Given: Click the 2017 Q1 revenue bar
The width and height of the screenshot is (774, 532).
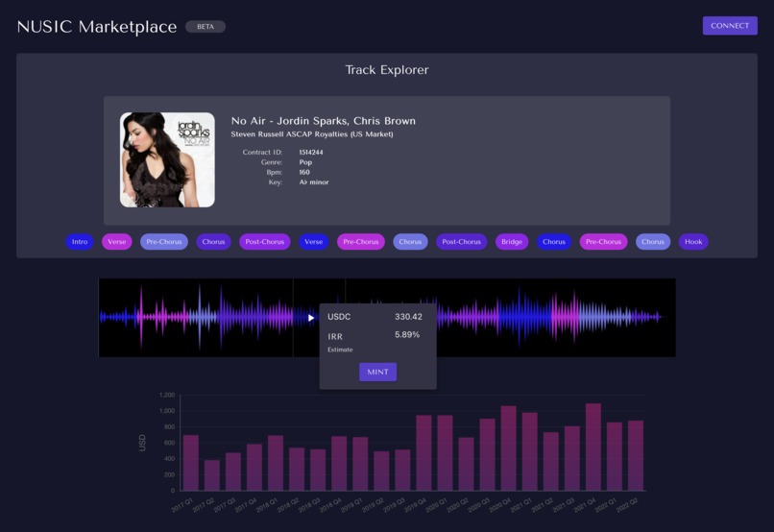Looking at the screenshot, I should click(x=191, y=463).
